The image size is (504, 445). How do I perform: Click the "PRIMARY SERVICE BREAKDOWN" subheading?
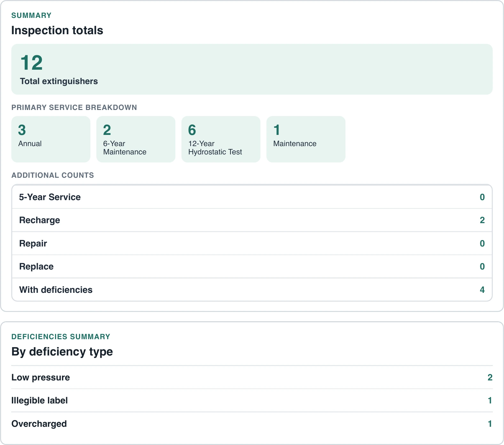click(74, 107)
